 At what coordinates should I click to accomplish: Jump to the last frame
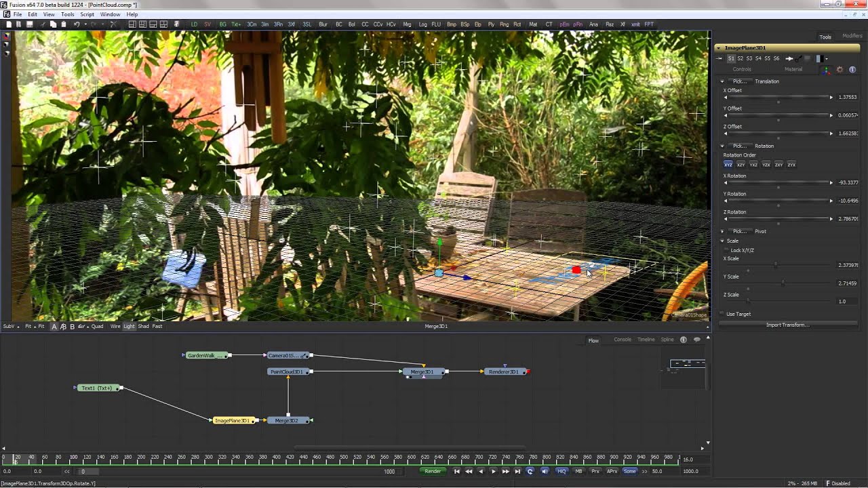(x=517, y=471)
